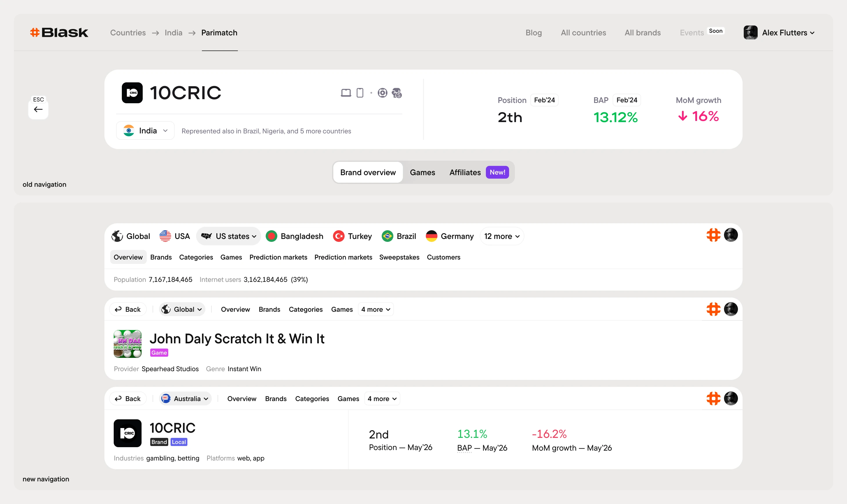
Task: Click the 10CRIC logo in the old navigation header
Action: (132, 93)
